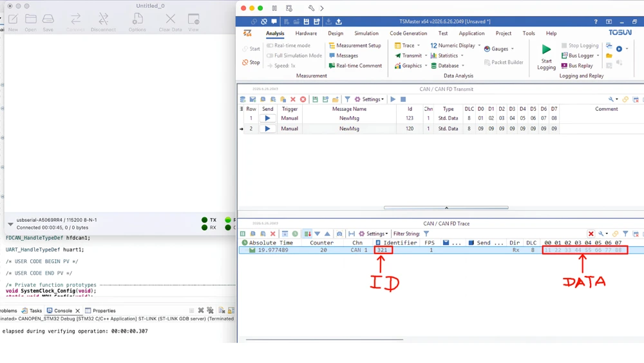
Task: Expand the Gauges dropdown
Action: [x=512, y=49]
